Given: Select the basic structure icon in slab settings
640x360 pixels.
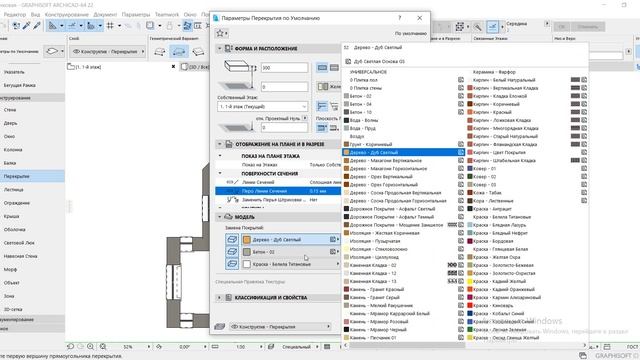Looking at the screenshot, I should [x=322, y=67].
